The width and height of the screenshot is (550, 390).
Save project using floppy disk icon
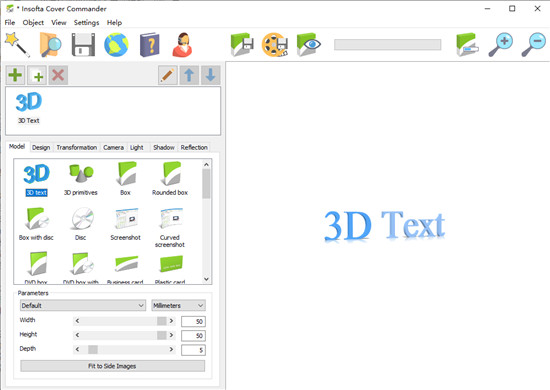click(83, 45)
